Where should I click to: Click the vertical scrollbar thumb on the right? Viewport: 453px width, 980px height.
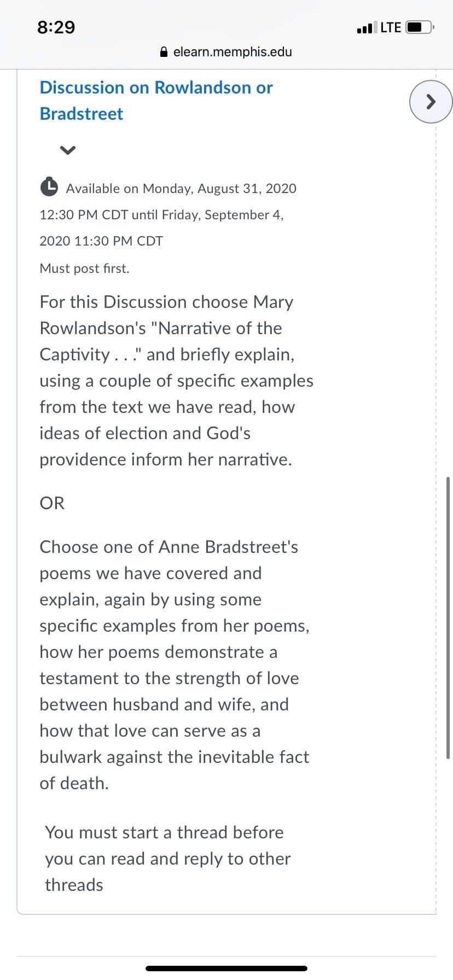coord(449,617)
